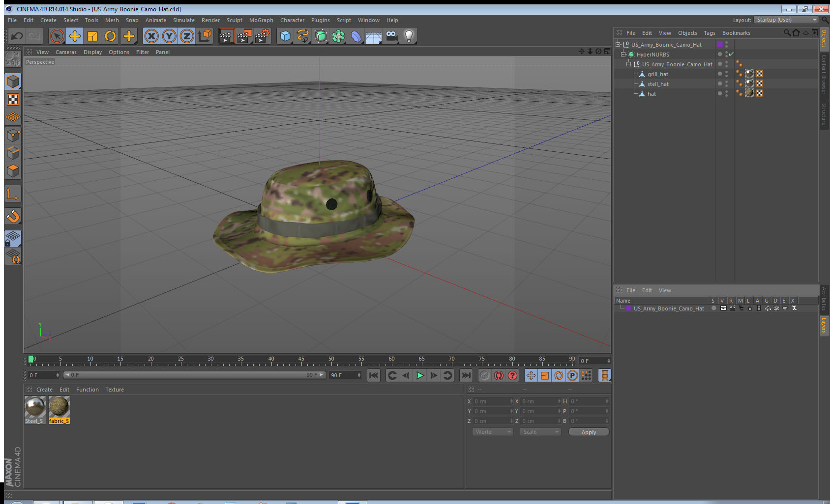Open the Sculpt menu

click(235, 20)
